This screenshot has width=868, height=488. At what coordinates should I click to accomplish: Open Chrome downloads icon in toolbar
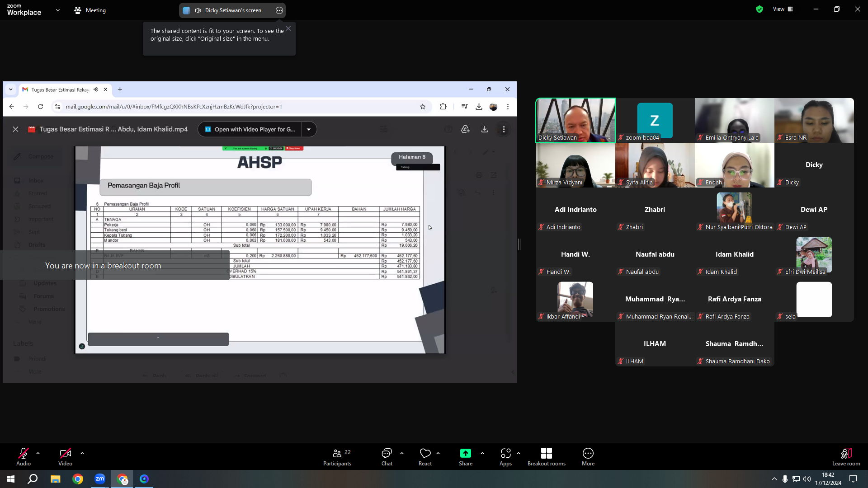(x=479, y=107)
